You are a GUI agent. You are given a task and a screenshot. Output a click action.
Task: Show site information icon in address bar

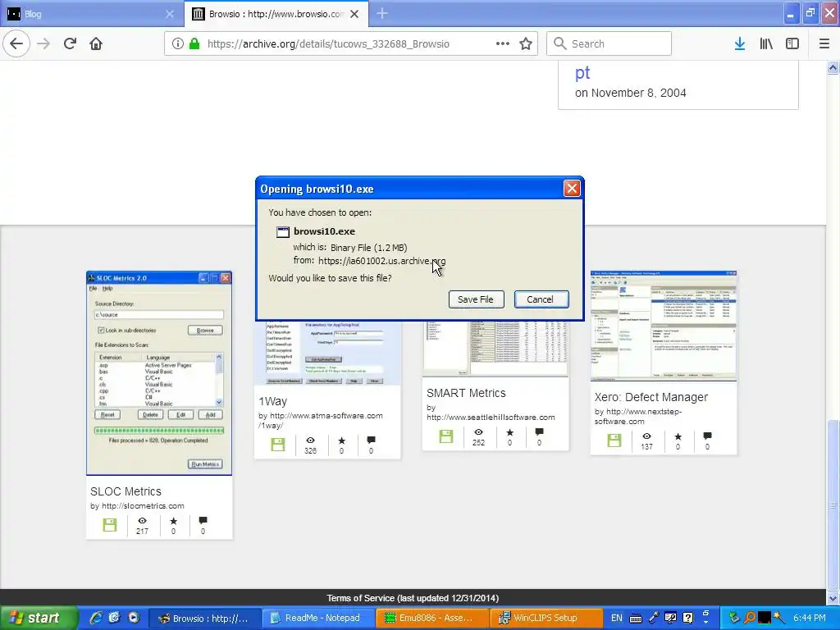pyautogui.click(x=178, y=43)
